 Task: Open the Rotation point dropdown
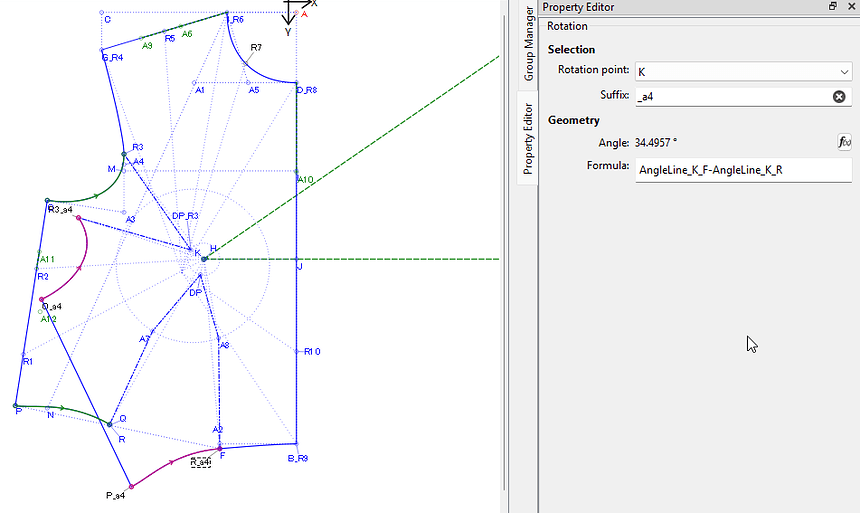point(743,71)
